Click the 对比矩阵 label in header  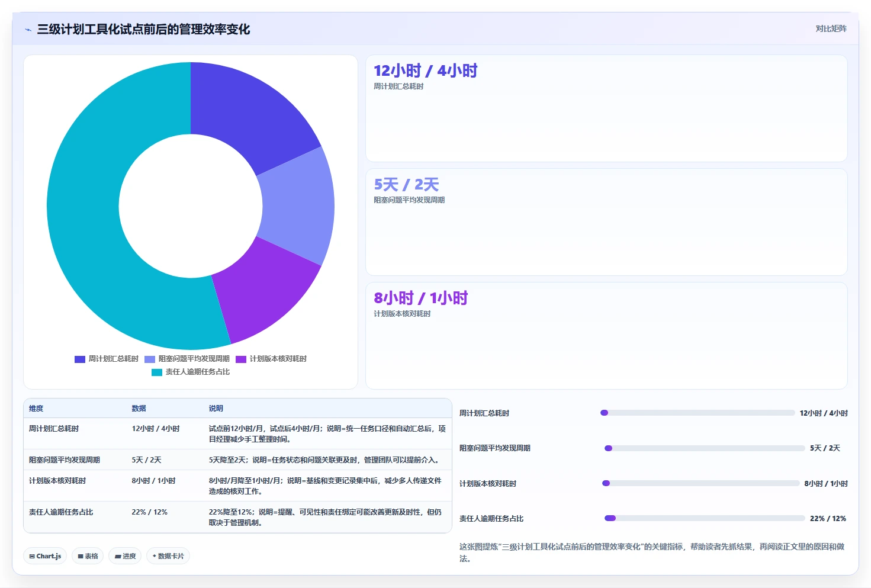click(x=831, y=28)
